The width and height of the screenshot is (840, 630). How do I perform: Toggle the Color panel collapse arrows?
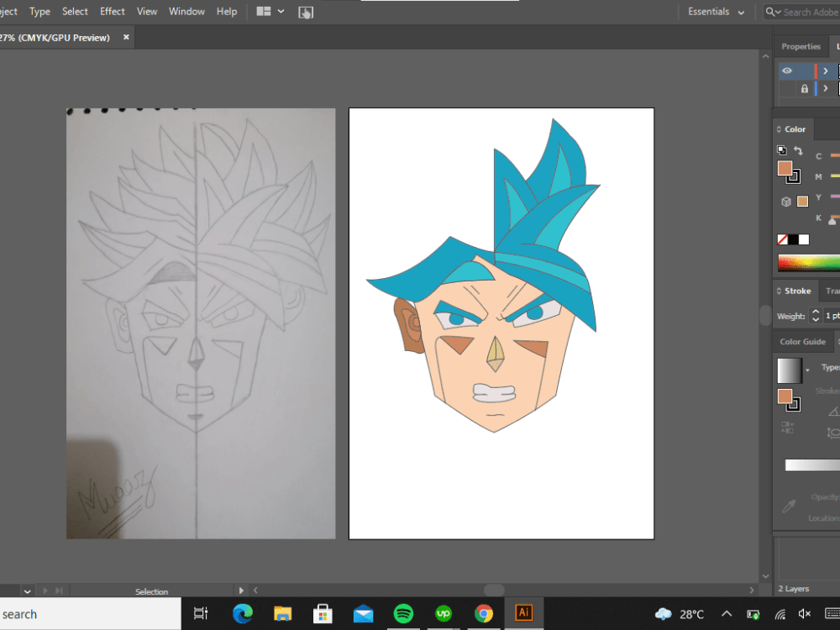click(x=779, y=129)
